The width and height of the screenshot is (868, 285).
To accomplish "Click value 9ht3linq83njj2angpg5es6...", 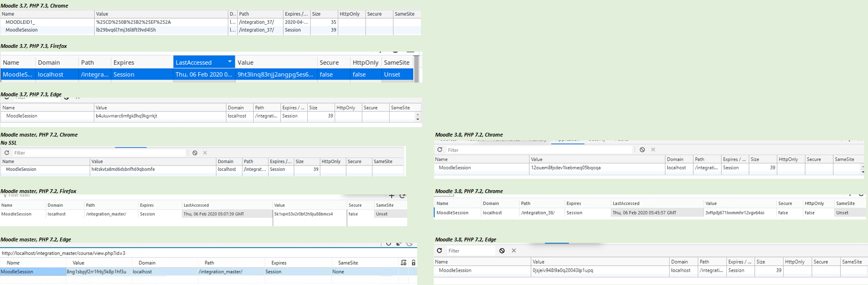I will (x=276, y=74).
